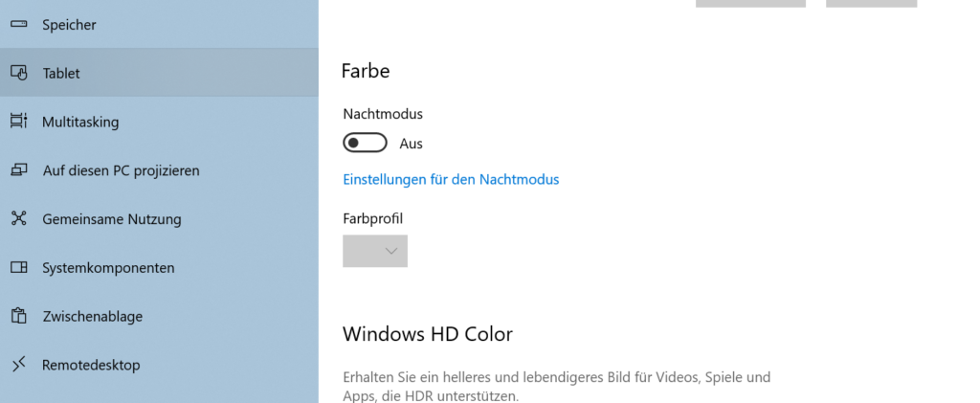
Task: Click the chevron arrow in Farbprofil box
Action: (x=391, y=251)
